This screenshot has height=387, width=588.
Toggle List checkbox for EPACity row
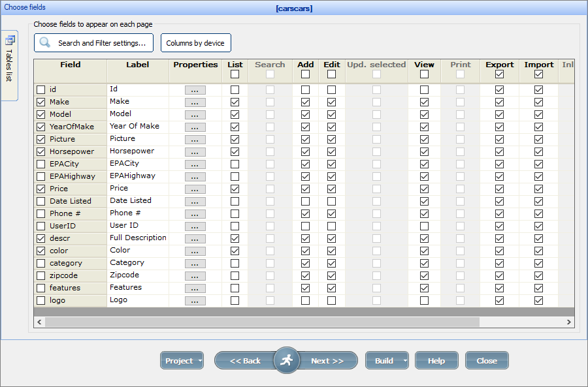click(235, 164)
